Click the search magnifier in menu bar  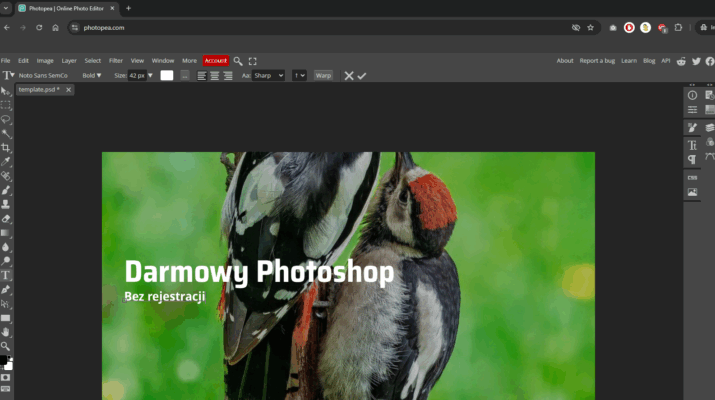coord(238,61)
